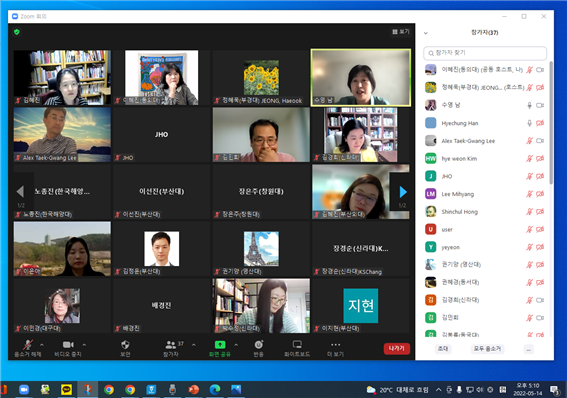
Task: Open the Whiteboard tool icon
Action: (297, 344)
